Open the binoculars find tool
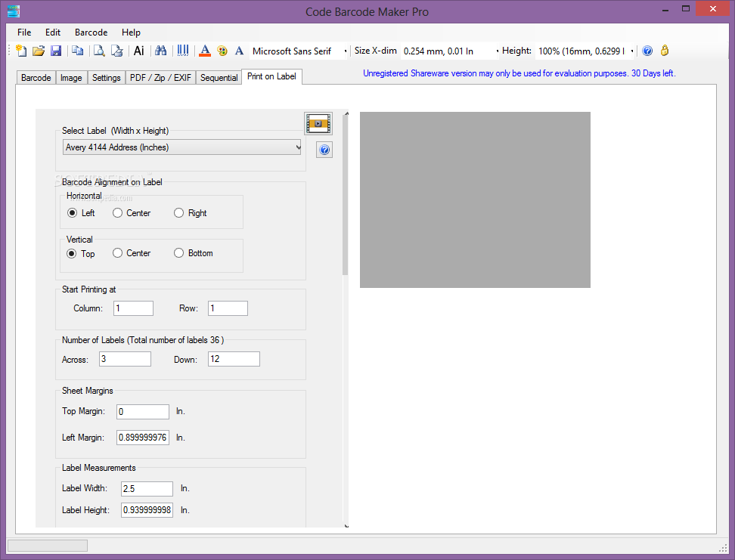Image resolution: width=735 pixels, height=560 pixels. point(161,51)
